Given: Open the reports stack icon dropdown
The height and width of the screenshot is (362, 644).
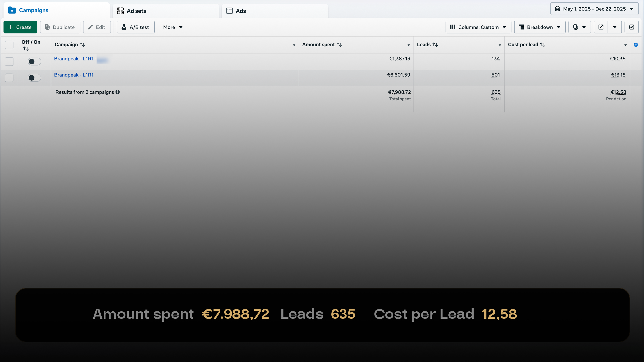Looking at the screenshot, I should tap(579, 27).
